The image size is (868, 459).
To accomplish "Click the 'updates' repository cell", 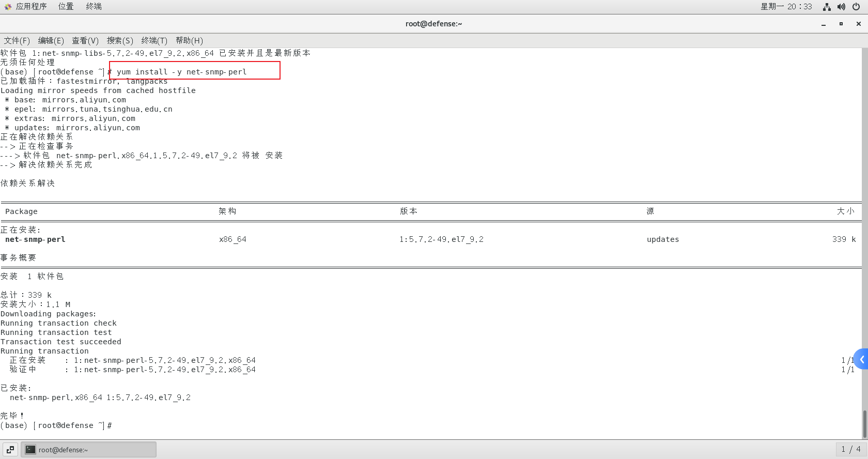I will coord(663,239).
